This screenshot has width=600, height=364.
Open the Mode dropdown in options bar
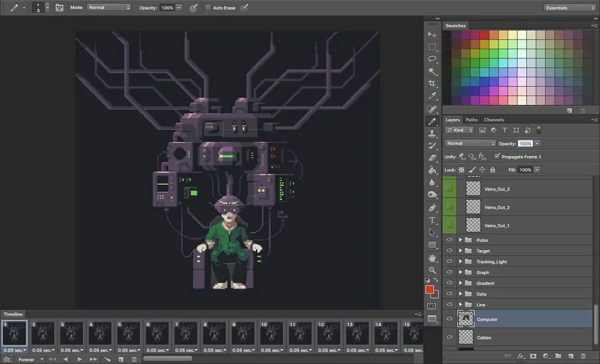109,8
